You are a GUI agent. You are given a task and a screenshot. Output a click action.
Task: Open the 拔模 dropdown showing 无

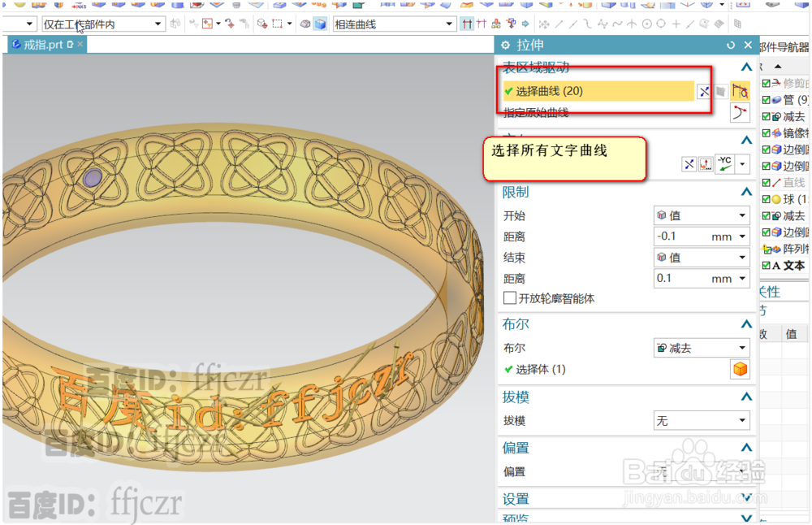point(702,420)
